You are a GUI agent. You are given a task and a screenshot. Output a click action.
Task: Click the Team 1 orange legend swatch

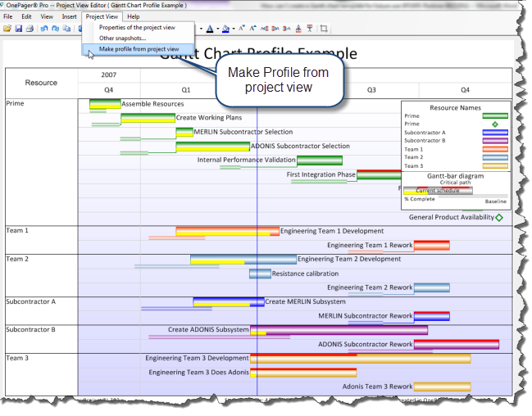(494, 149)
